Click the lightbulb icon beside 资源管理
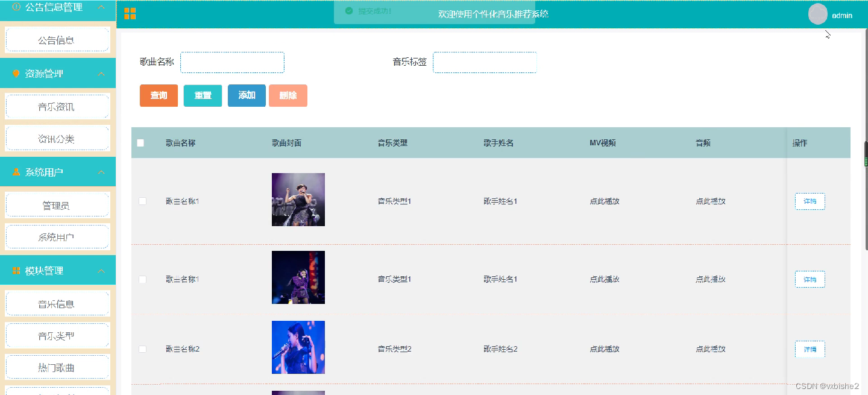Image resolution: width=868 pixels, height=395 pixels. [x=16, y=74]
